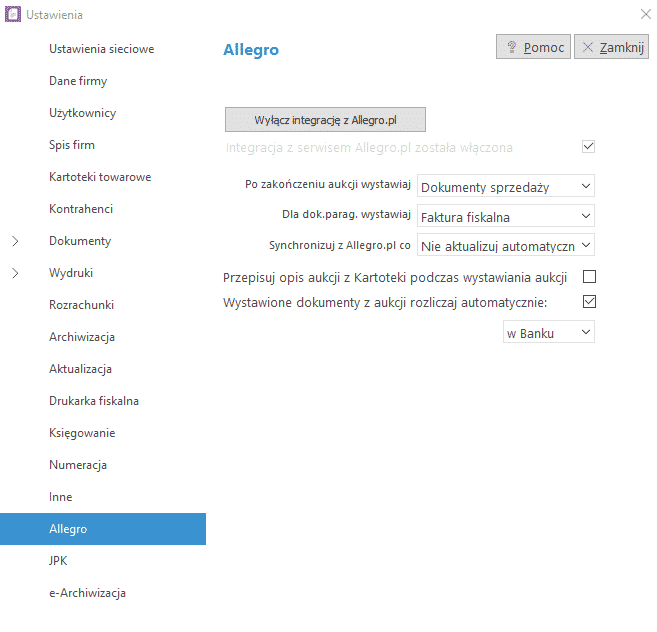Toggle the Integracja z serwisem Allegro.pl checkbox
This screenshot has height=632, width=657.
click(588, 147)
